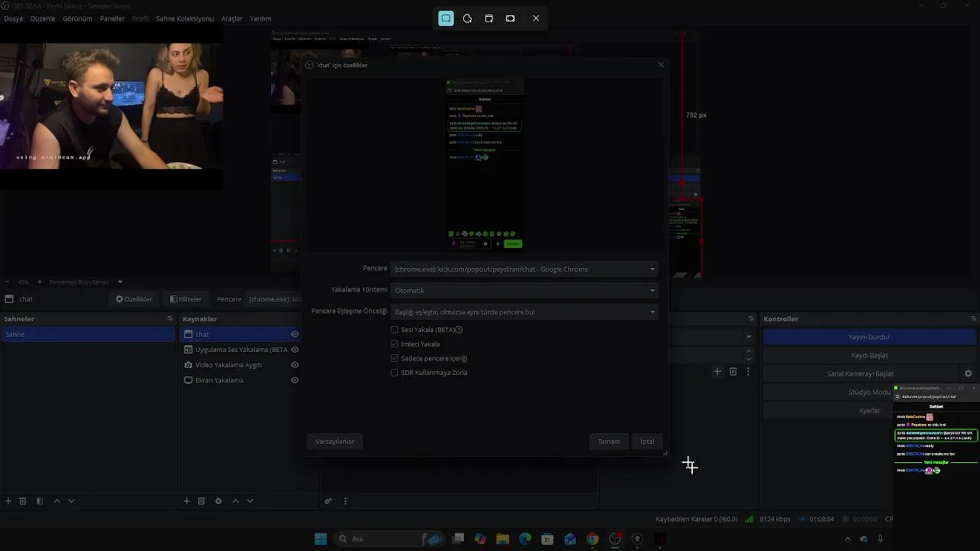Open File Explorer from taskbar

click(503, 539)
